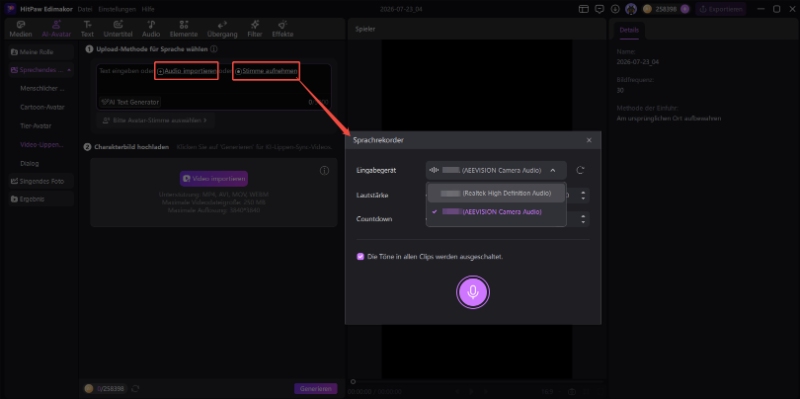Select the Realtek High Definition Audio device
Image resolution: width=800 pixels, height=399 pixels.
point(496,193)
